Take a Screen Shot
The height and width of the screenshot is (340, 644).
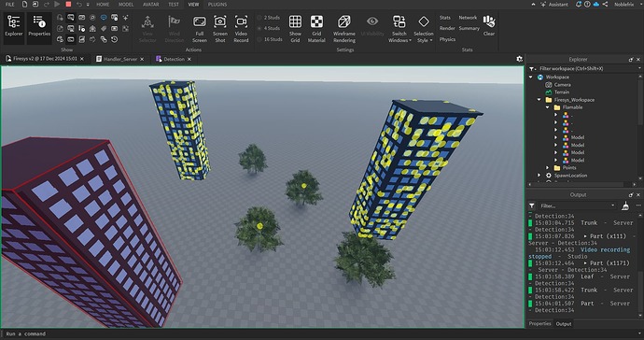click(220, 29)
